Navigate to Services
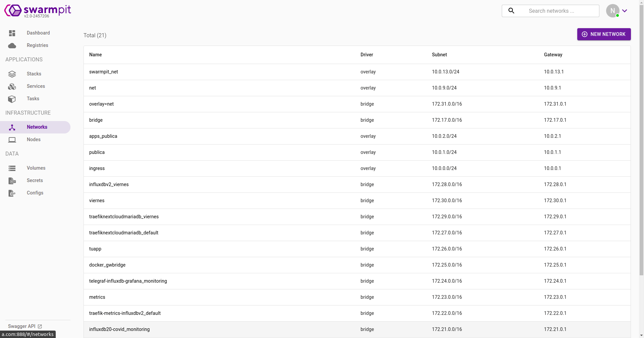 coord(35,86)
